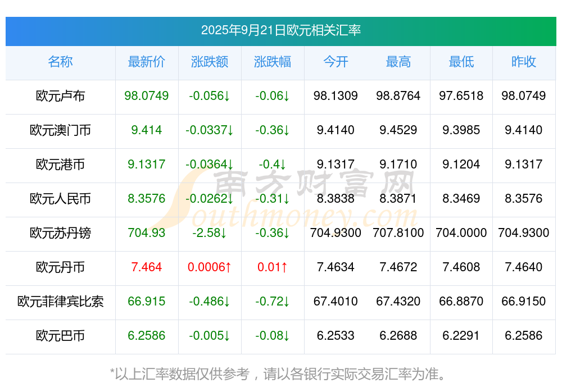Click the opening price 8.3838
This screenshot has height=392, width=562.
click(x=336, y=198)
